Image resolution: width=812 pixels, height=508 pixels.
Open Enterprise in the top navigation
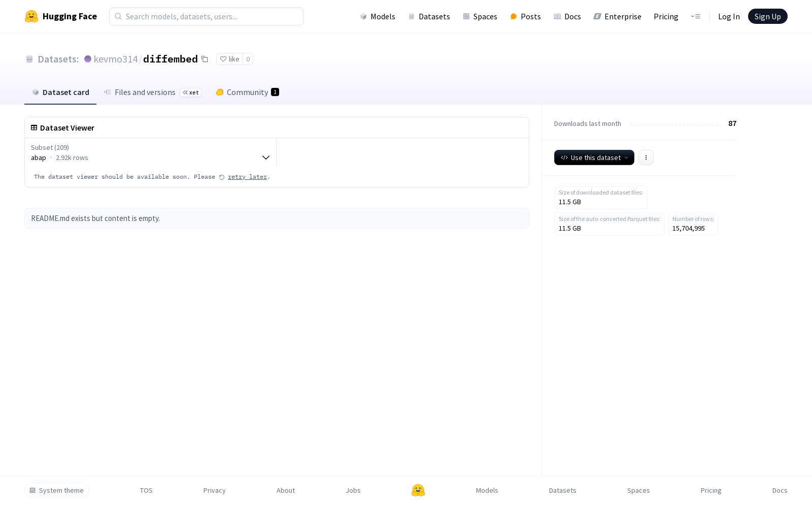tap(618, 16)
